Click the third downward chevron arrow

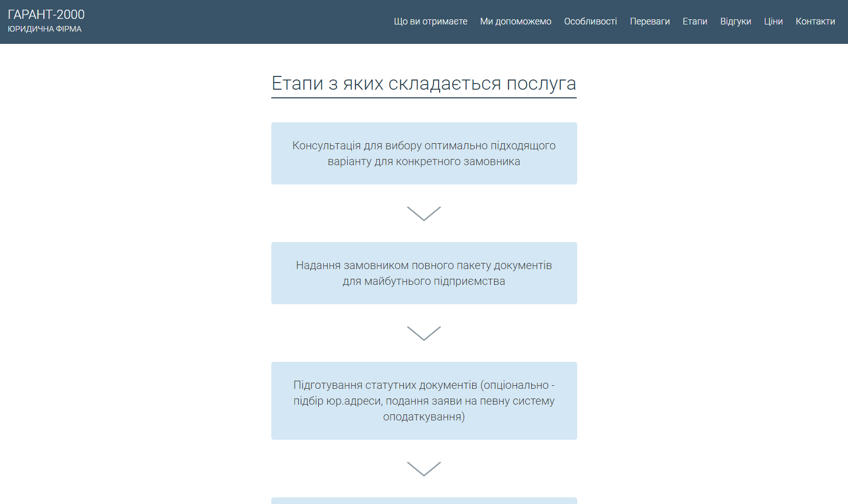[424, 467]
